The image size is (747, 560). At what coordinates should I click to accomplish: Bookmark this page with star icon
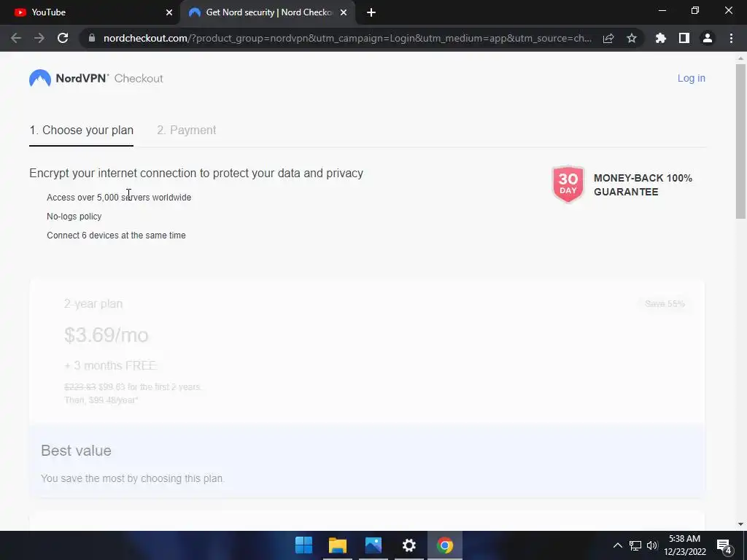(x=632, y=38)
